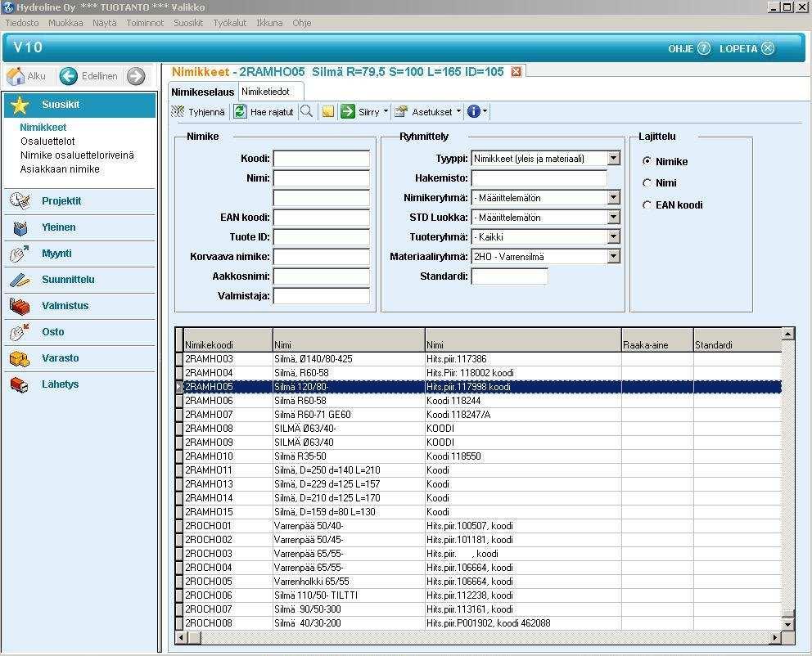Expand the Siirry dropdown arrow
The height and width of the screenshot is (656, 812).
tap(386, 112)
